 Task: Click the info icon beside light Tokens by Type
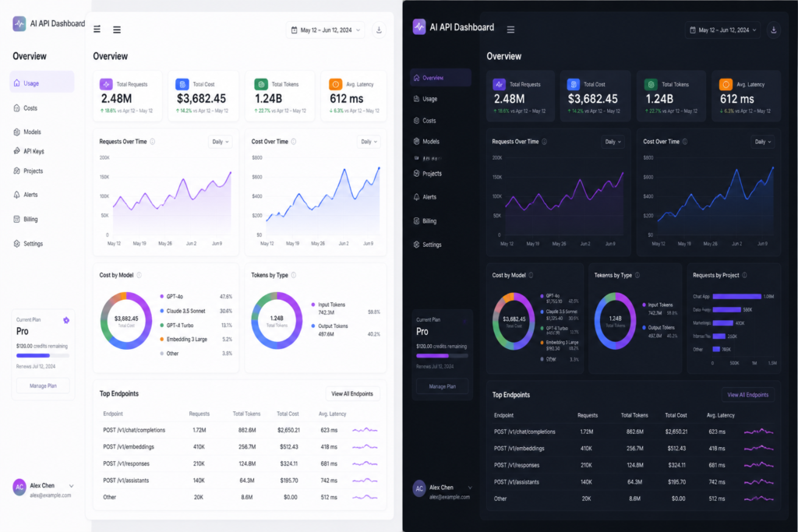click(x=294, y=275)
